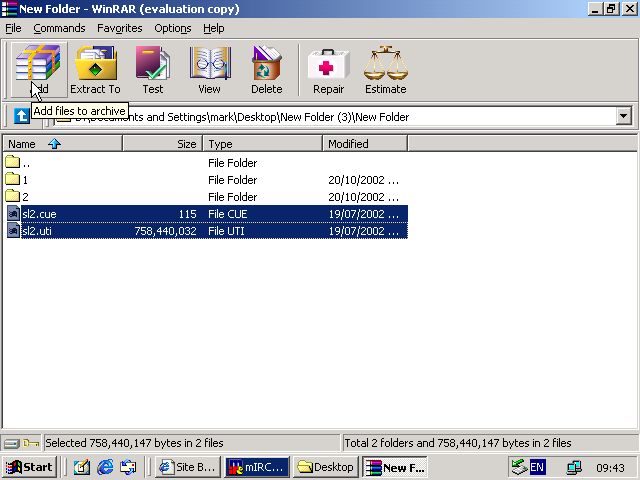The width and height of the screenshot is (640, 480).
Task: Select the folder named 2
Action: (17, 197)
